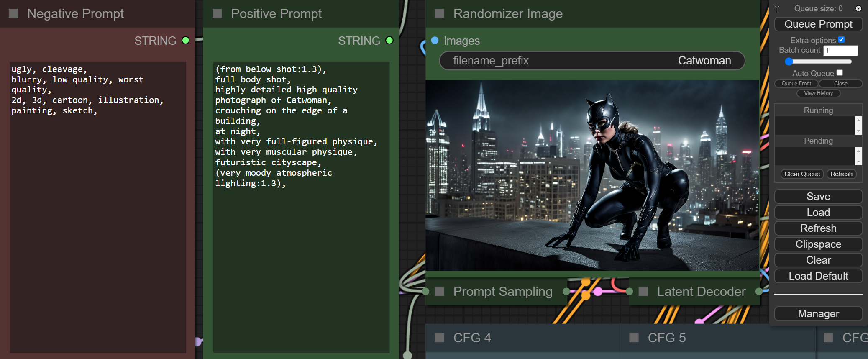Click the Running queue label
The image size is (868, 359).
click(818, 110)
